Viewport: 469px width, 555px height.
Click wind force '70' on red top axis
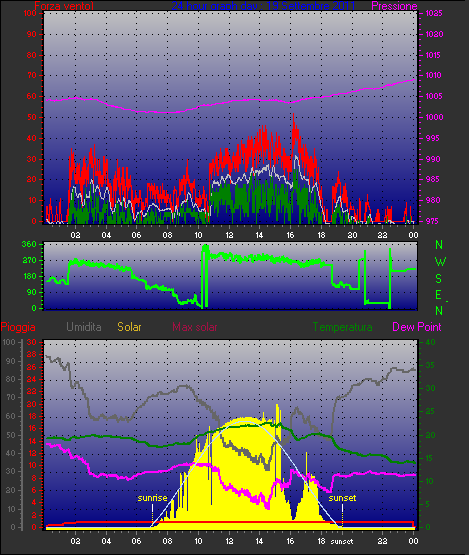click(32, 75)
